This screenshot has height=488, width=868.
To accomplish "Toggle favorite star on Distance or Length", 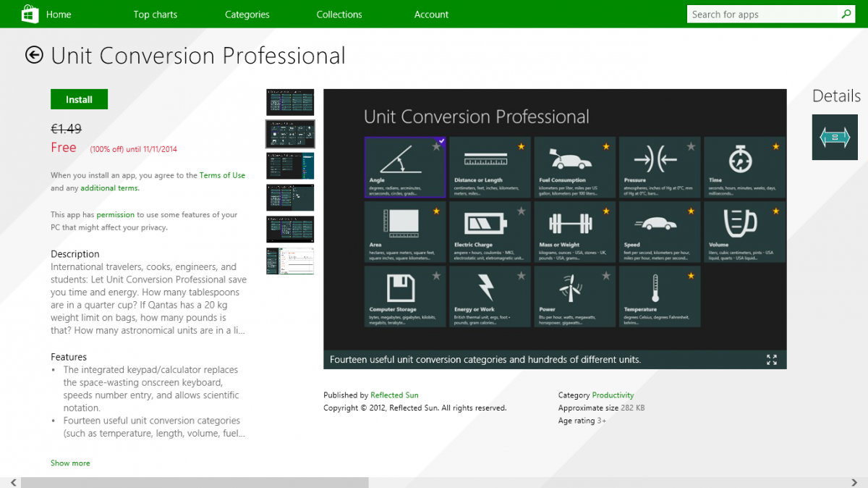I will (522, 146).
